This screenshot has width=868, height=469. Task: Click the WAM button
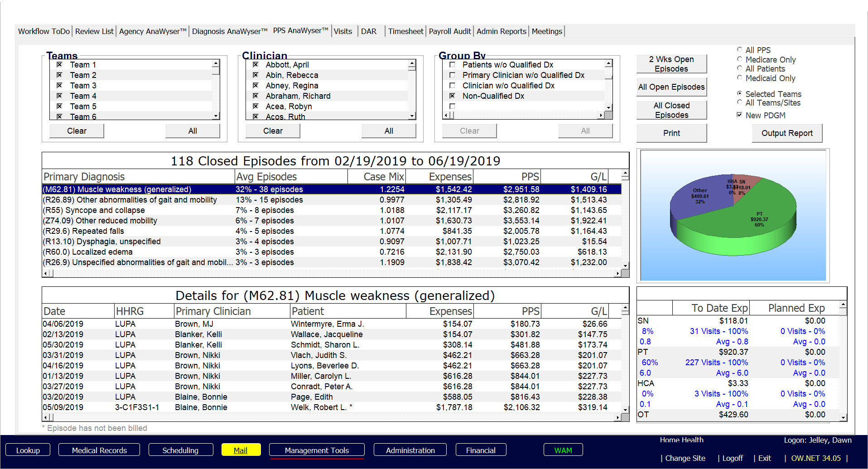[563, 450]
